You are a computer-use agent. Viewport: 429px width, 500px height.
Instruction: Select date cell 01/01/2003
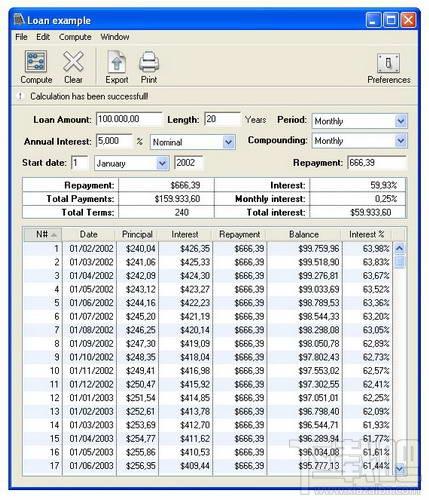pyautogui.click(x=91, y=398)
